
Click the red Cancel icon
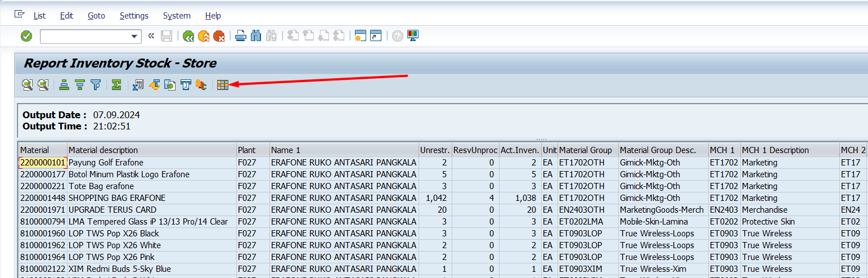tap(219, 36)
